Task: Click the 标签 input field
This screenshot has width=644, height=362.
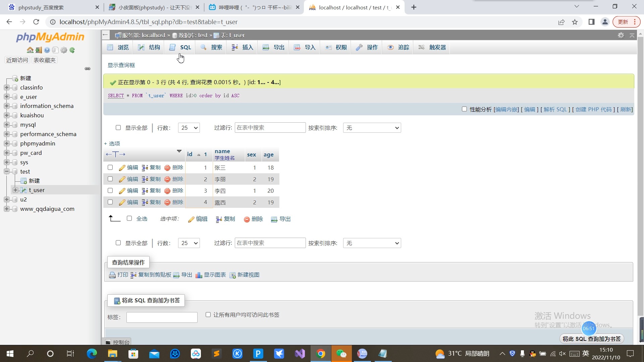Action: pos(162,317)
